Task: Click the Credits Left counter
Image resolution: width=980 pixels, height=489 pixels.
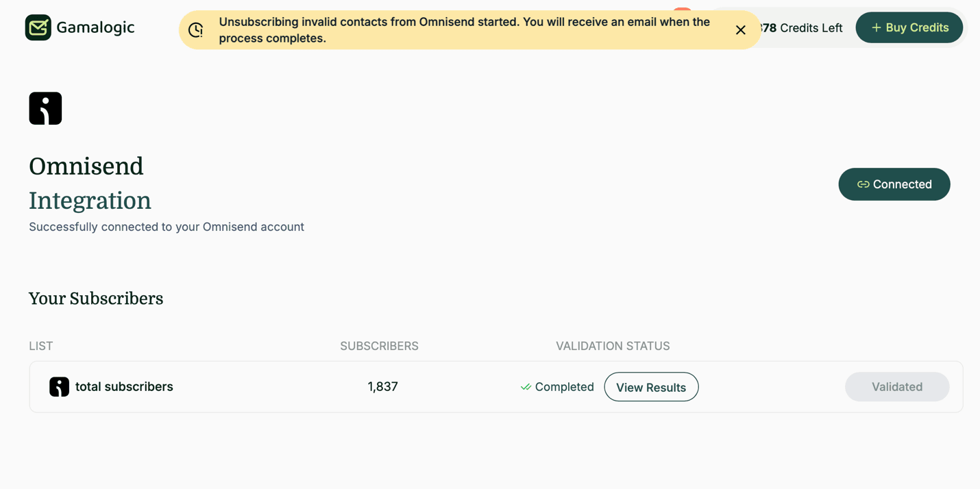Action: tap(802, 28)
